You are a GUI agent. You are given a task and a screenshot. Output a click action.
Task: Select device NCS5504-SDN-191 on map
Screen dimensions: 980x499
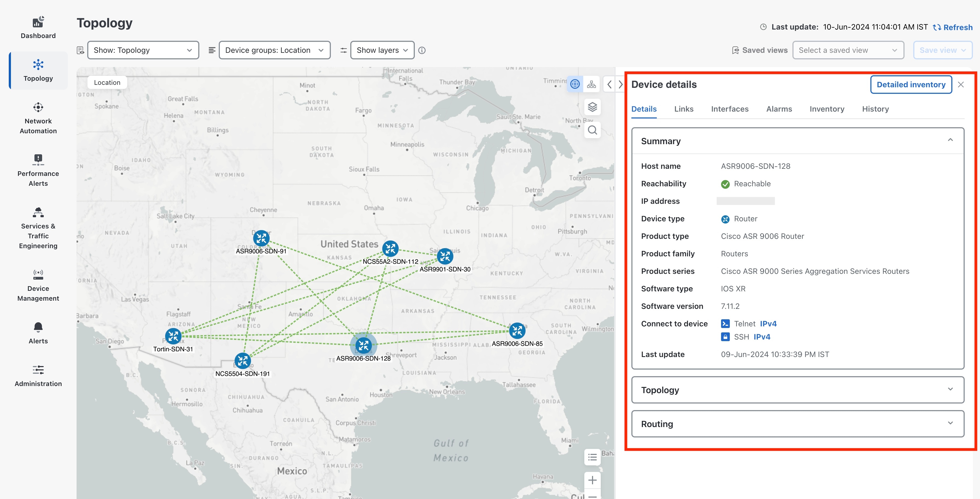[243, 361]
